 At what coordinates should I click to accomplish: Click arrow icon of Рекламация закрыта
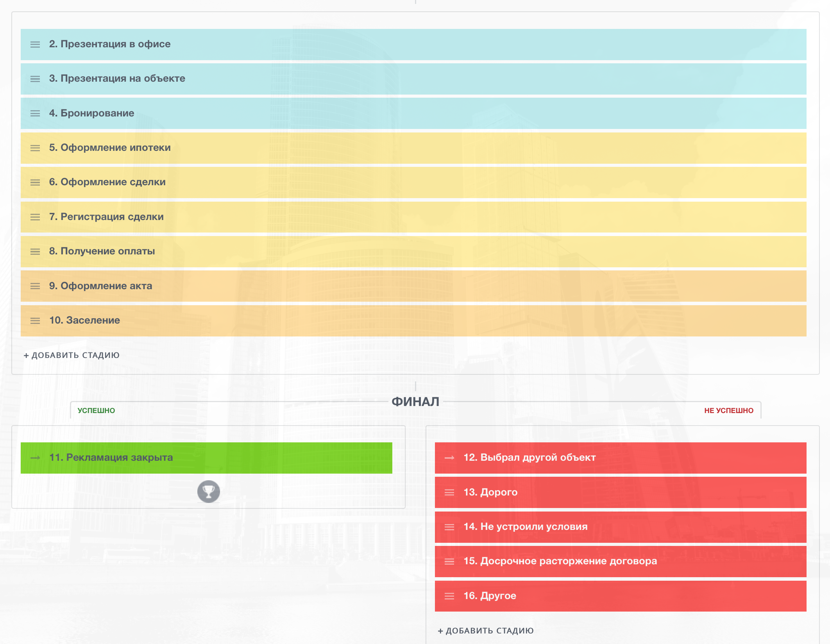tap(35, 458)
